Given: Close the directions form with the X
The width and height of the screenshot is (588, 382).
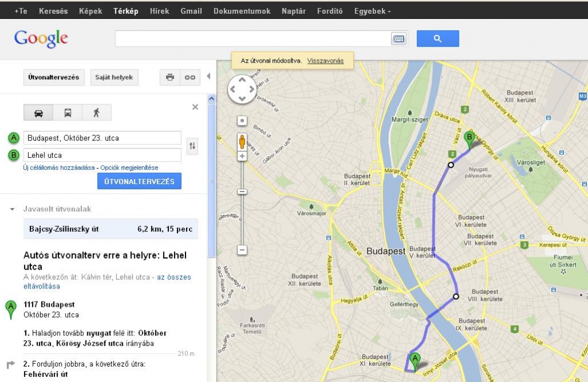Looking at the screenshot, I should [195, 107].
